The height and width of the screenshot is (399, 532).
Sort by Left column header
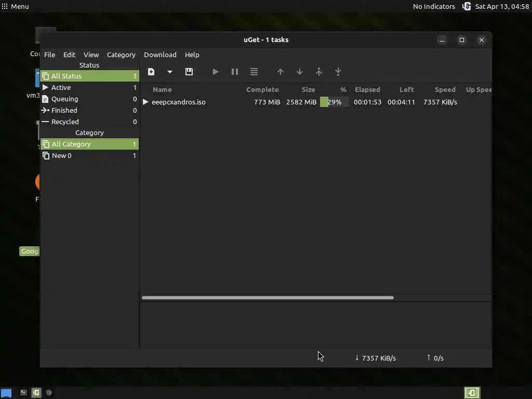click(x=406, y=89)
